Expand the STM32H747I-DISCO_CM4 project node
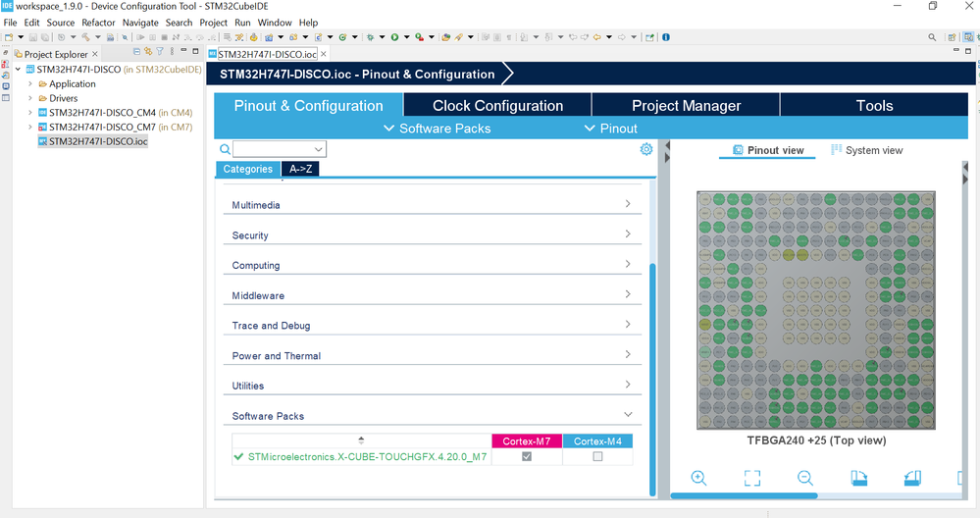Screen dimensions: 980x518 [x=30, y=113]
